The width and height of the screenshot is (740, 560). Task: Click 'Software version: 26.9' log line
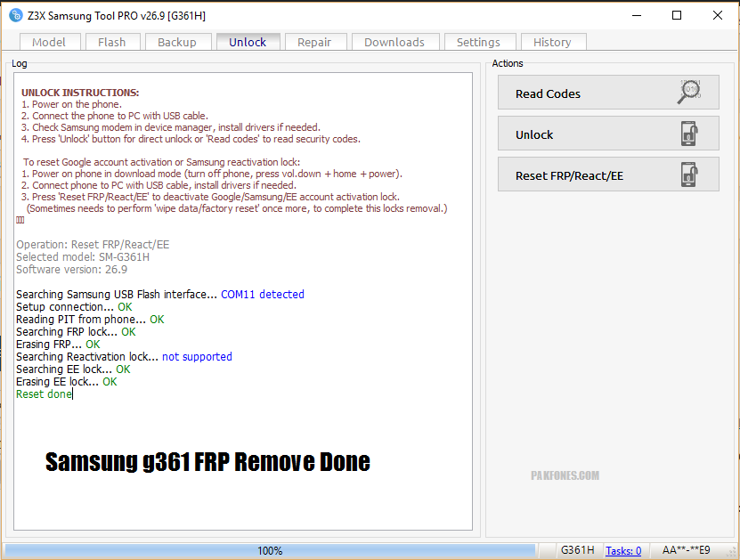[x=72, y=270]
